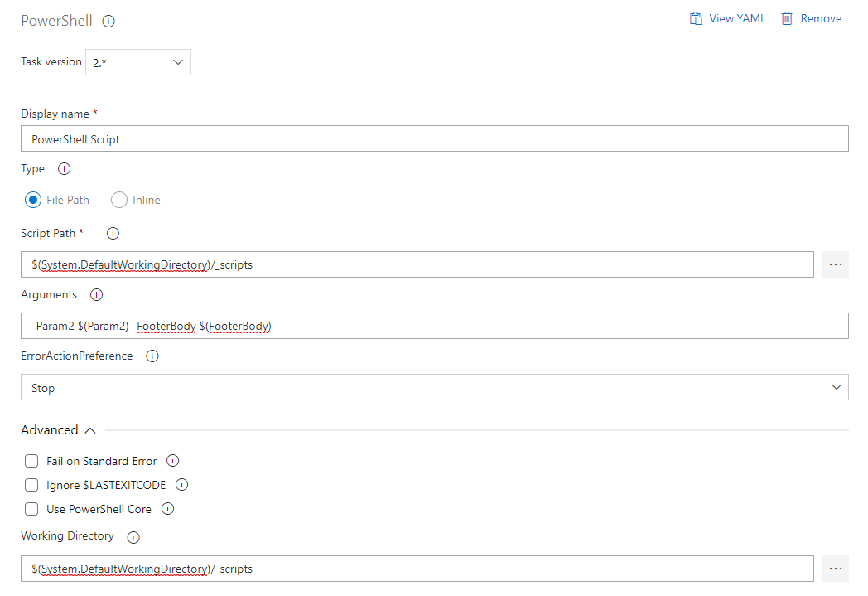
Task: Show info tooltip for Script Path
Action: [113, 233]
